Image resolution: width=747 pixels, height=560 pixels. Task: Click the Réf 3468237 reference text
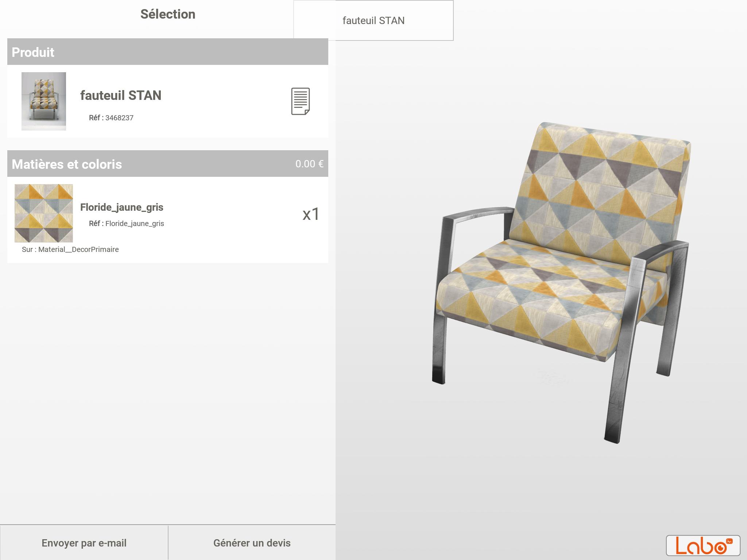tap(111, 118)
